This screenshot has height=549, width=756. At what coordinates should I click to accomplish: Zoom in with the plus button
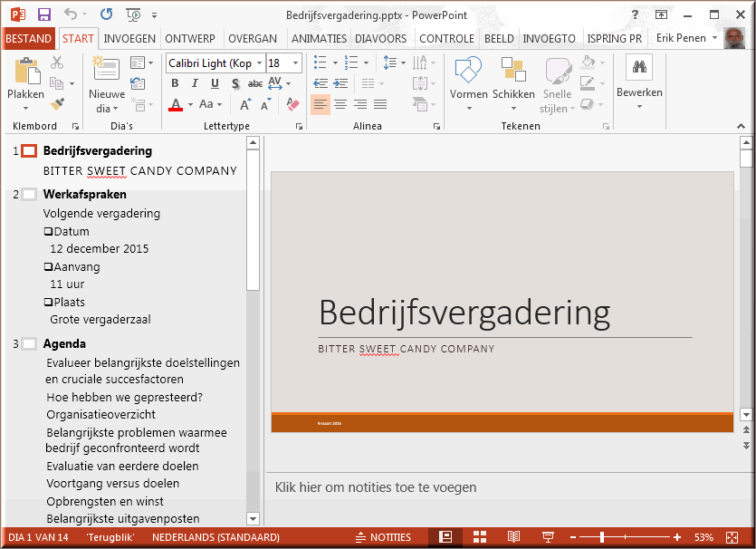tap(677, 537)
